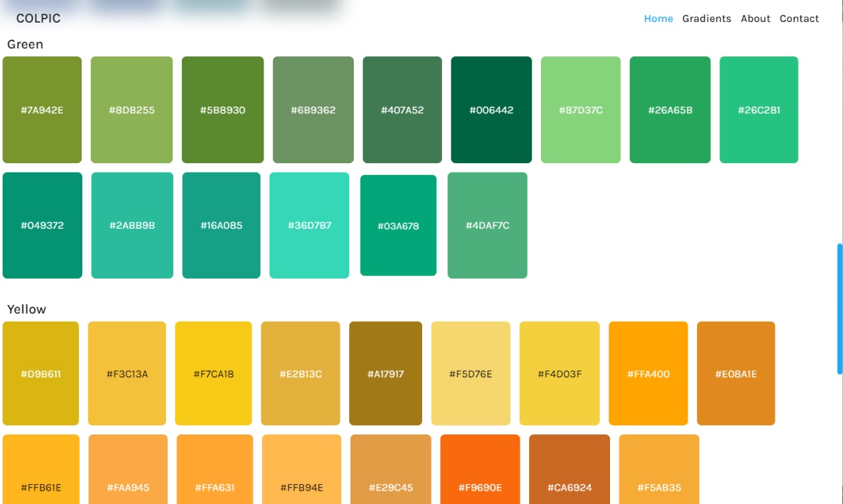
Task: Click the blue page scrollbar thumb
Action: (x=840, y=309)
